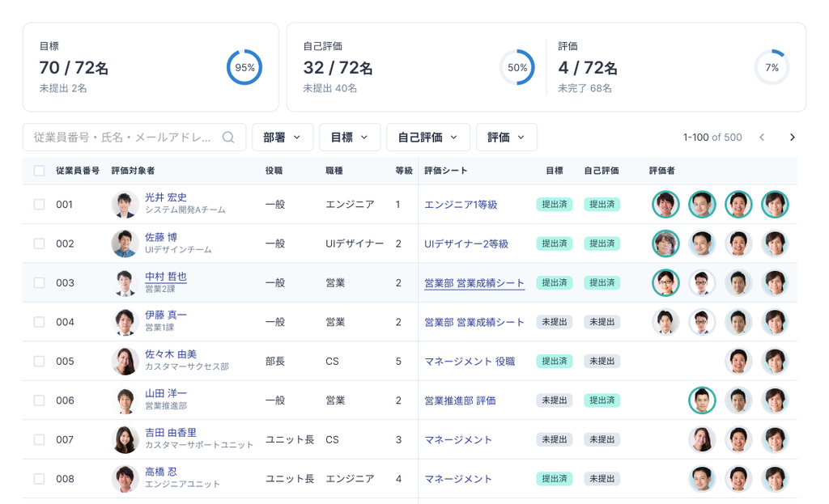The width and height of the screenshot is (829, 504).
Task: Click the 95% goal progress ring
Action: click(244, 68)
